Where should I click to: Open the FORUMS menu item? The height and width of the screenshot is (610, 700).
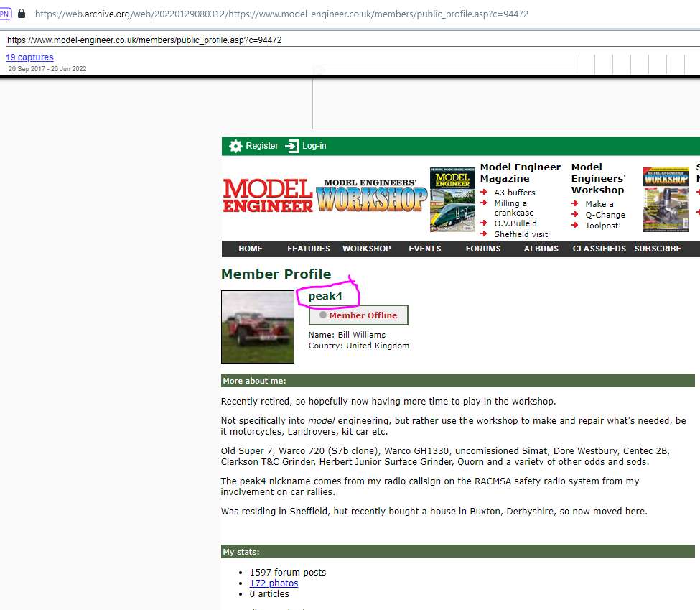[483, 249]
